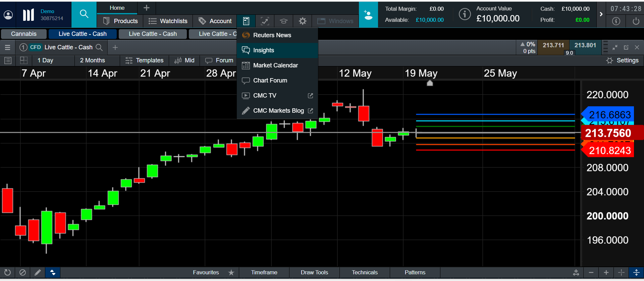This screenshot has width=644, height=281.
Task: Open Chart Forum from dropdown menu
Action: pyautogui.click(x=277, y=80)
